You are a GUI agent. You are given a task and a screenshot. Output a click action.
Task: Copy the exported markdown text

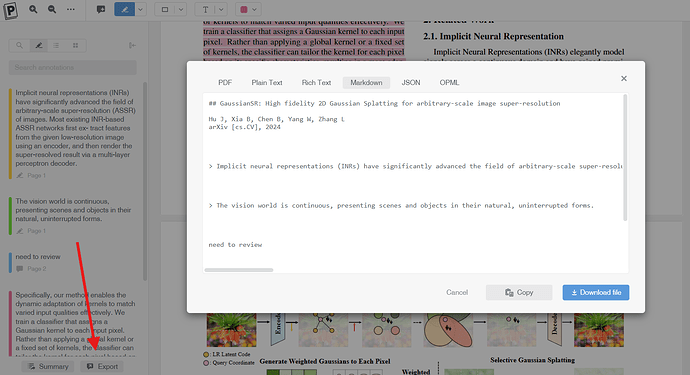pyautogui.click(x=519, y=292)
